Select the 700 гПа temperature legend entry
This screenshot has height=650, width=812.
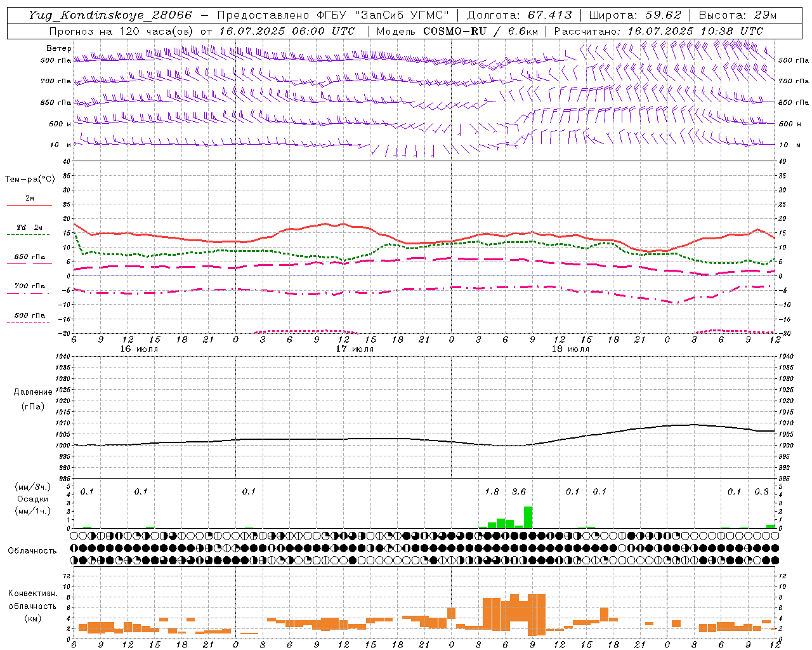30,286
